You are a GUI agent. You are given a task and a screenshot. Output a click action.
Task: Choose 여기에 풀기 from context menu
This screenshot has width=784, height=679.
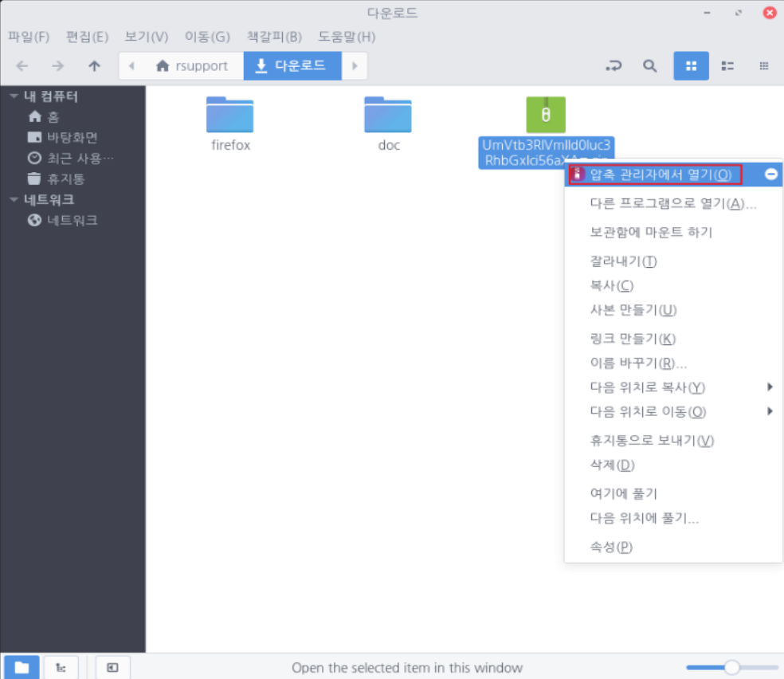pos(623,493)
